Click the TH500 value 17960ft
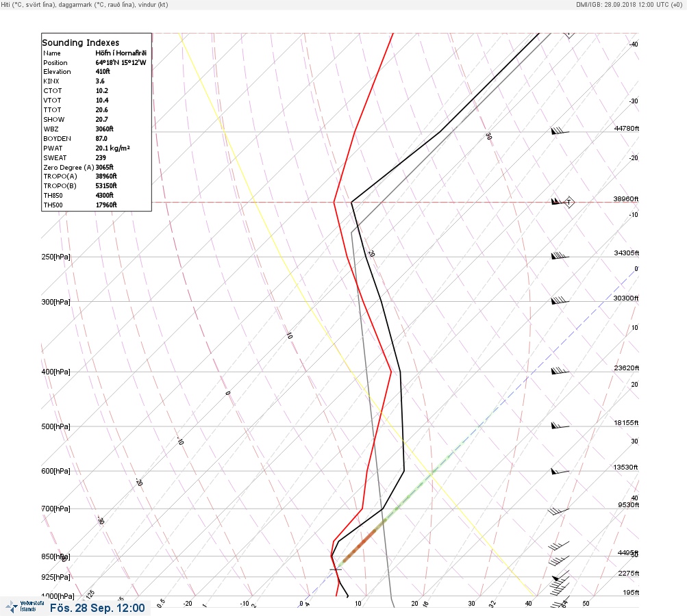The height and width of the screenshot is (616, 687). click(106, 205)
